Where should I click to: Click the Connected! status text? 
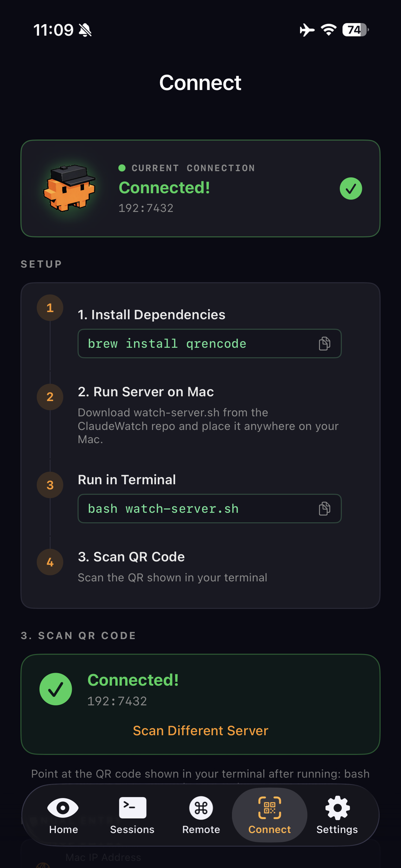pyautogui.click(x=164, y=188)
